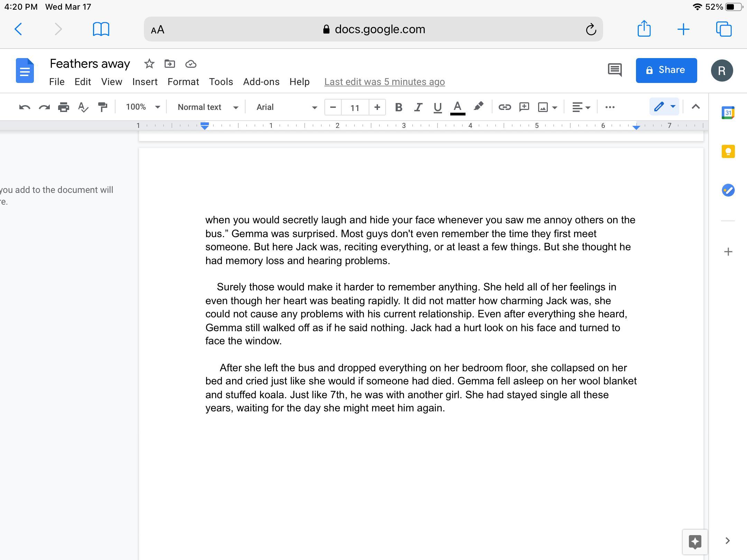Screen dimensions: 747x560
Task: Open Last edit was 5 minutes ago link
Action: tap(385, 82)
